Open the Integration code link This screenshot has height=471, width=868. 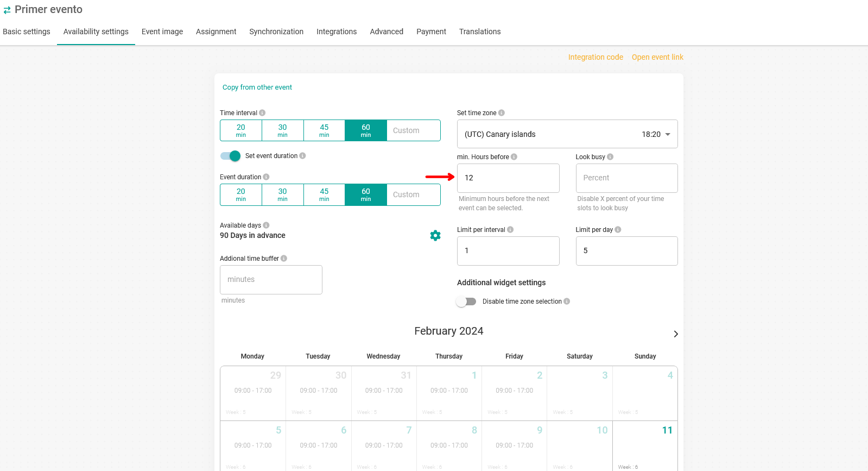click(x=595, y=57)
